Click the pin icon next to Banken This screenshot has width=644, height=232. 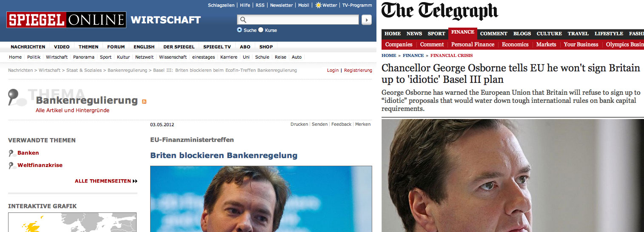click(x=12, y=153)
